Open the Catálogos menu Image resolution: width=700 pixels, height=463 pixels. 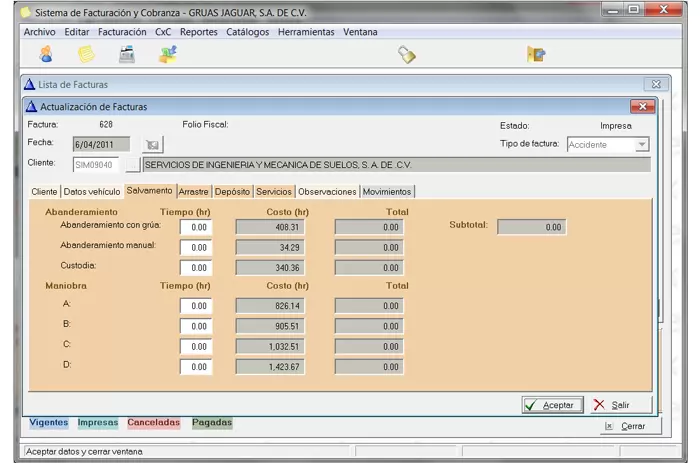pos(247,32)
